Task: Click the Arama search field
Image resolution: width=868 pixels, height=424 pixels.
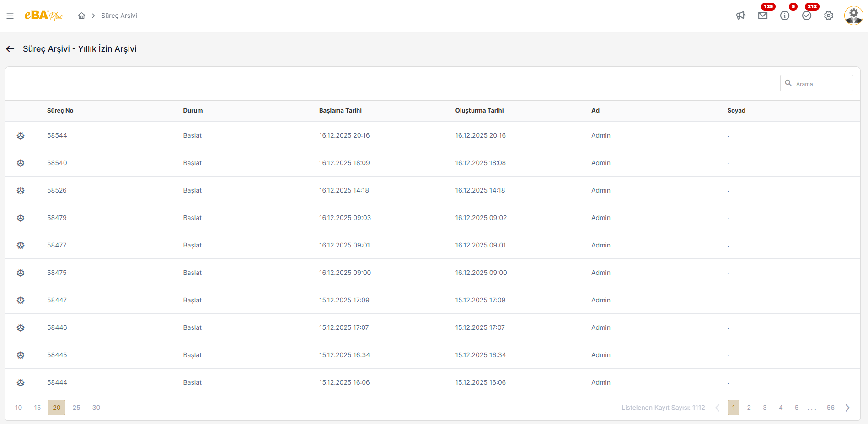Action: click(x=821, y=84)
